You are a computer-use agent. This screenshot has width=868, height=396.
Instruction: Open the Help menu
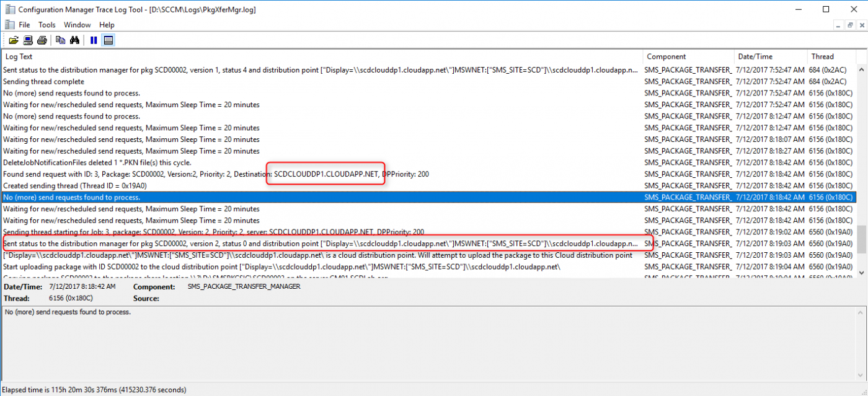pos(107,25)
